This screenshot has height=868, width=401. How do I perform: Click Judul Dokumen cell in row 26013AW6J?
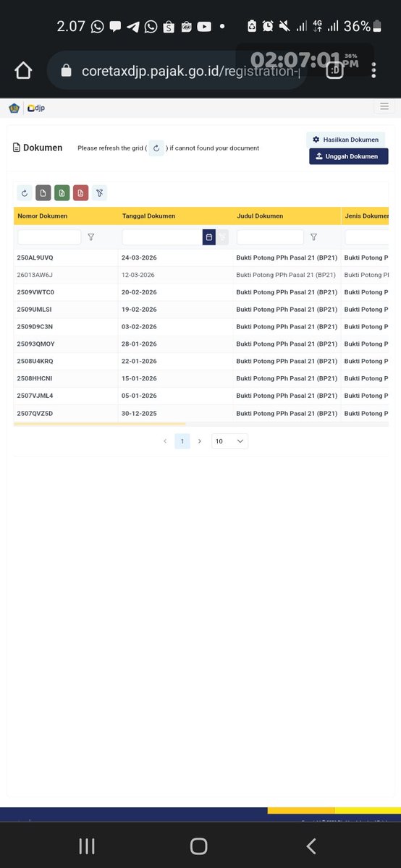point(286,275)
